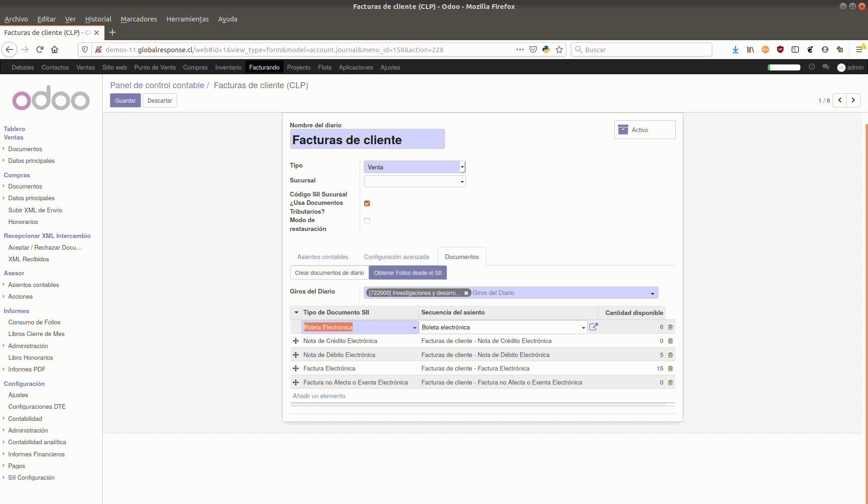Open the Historial menu
Screen dimensions: 868x504
[x=97, y=19]
